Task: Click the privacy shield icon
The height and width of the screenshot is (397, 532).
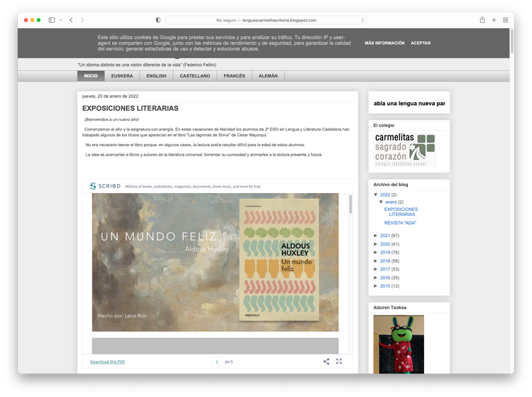Action: 158,20
